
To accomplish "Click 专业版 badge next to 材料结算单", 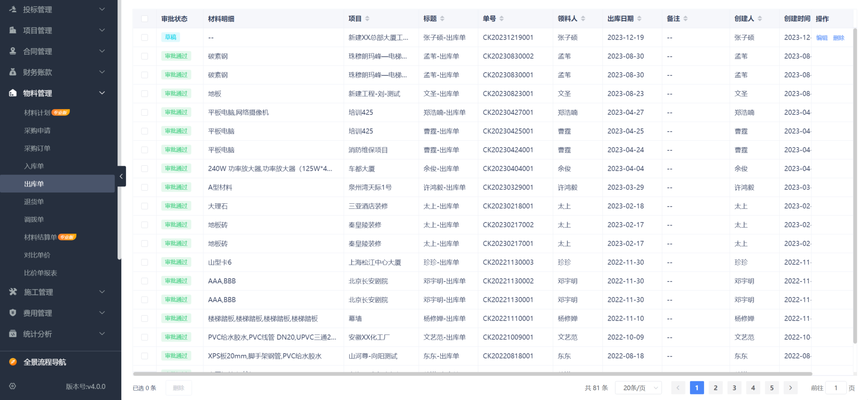I will [67, 237].
